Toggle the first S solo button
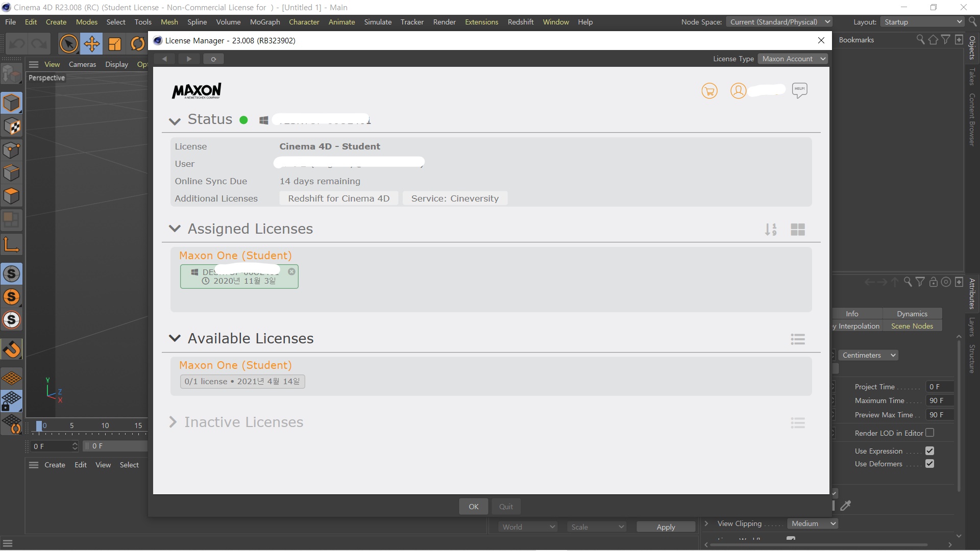Image resolution: width=980 pixels, height=551 pixels. (x=11, y=274)
